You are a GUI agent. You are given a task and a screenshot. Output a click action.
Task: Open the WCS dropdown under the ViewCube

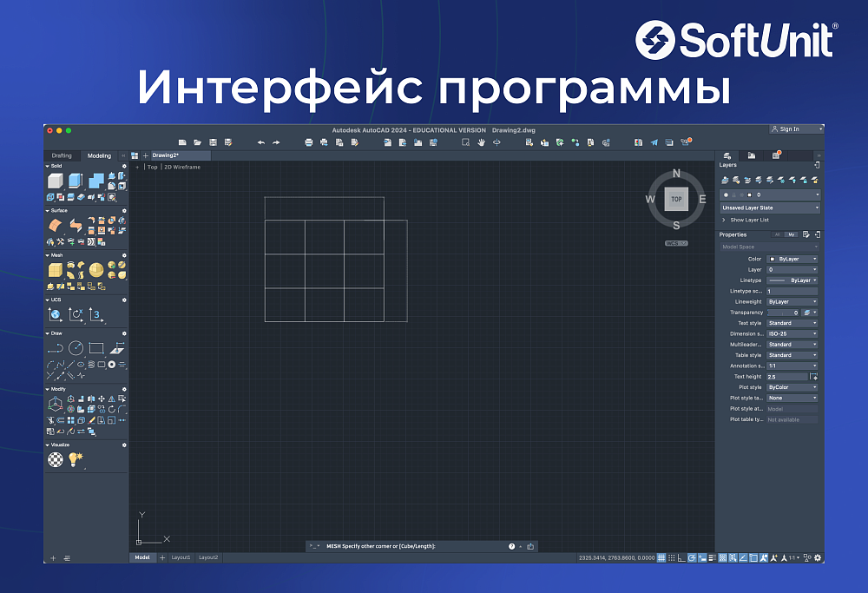(676, 243)
